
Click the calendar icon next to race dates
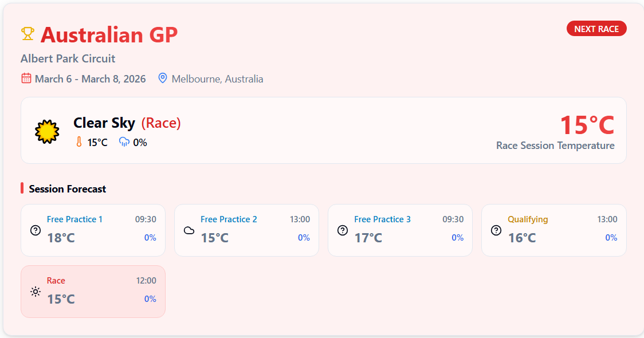click(x=26, y=78)
